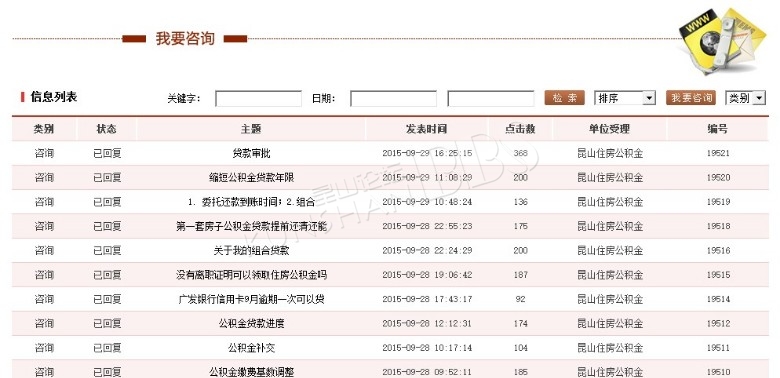
Task: Click the timestamp 2015-09-28 22:24:29
Action: click(x=427, y=251)
